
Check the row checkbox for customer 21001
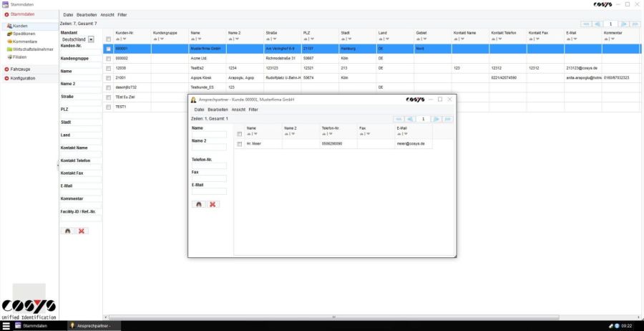[109, 78]
